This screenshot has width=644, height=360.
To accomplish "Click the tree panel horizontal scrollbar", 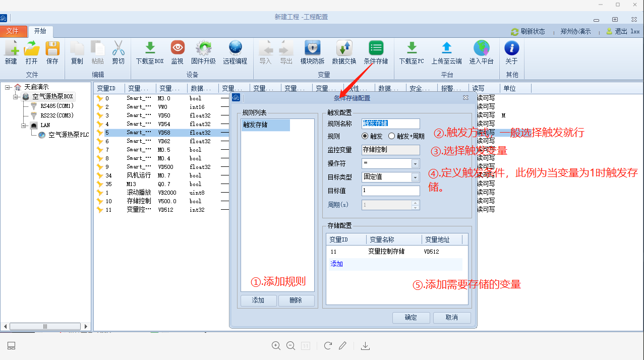I will pyautogui.click(x=45, y=327).
